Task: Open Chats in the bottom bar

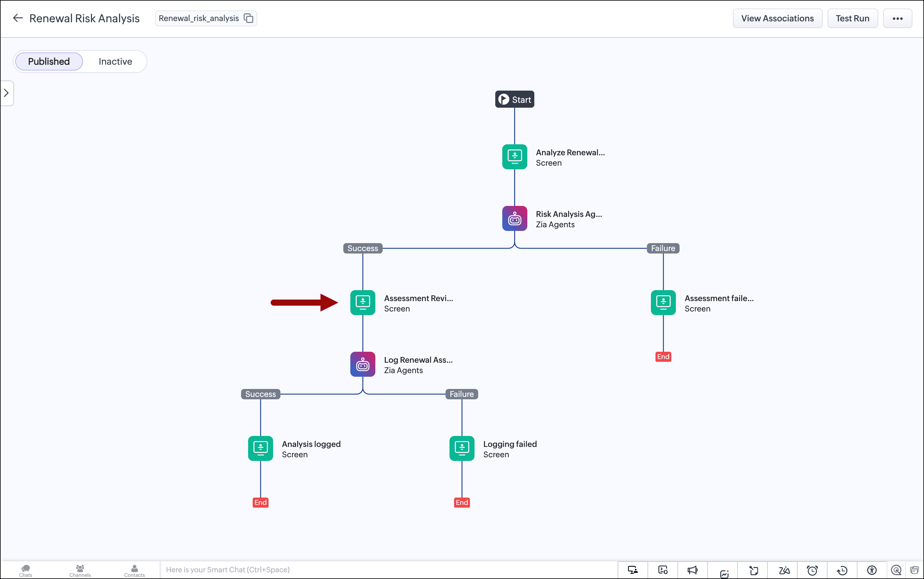Action: point(26,570)
